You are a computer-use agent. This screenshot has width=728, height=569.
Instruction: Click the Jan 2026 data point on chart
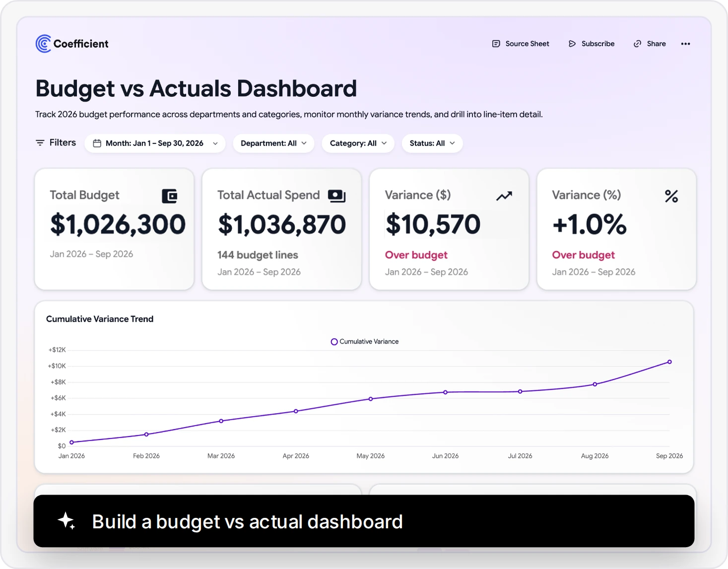[71, 442]
